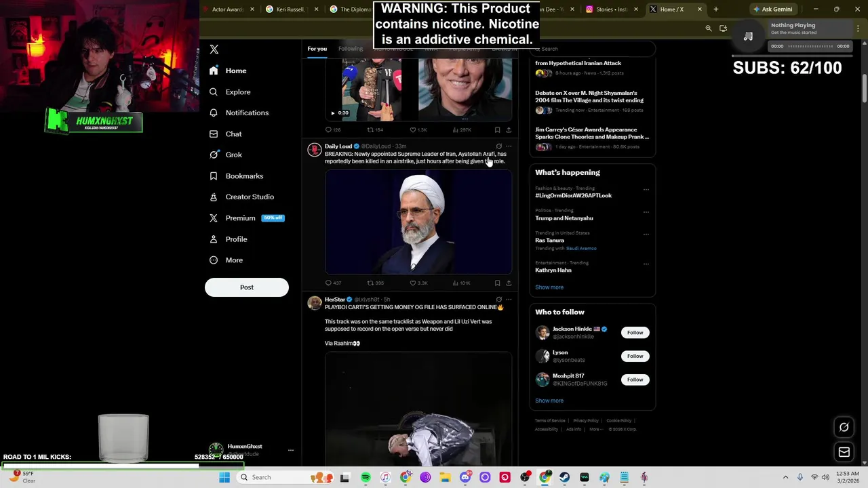Open a new browser tab
The height and width of the screenshot is (488, 868).
click(715, 9)
